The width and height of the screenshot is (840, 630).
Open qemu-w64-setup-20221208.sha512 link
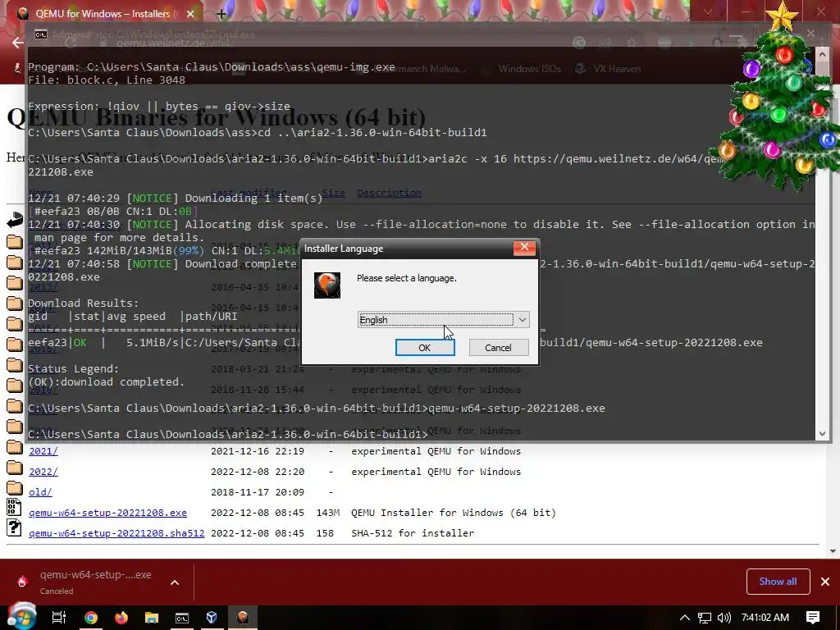(116, 533)
